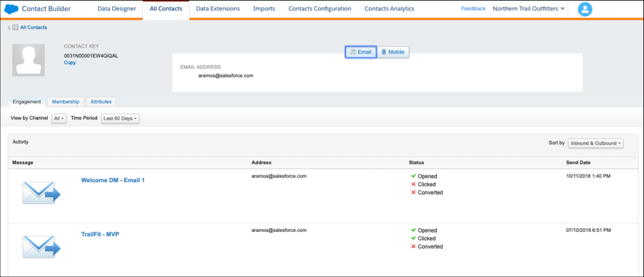This screenshot has height=277, width=644.
Task: Expand the Northern Trail Outfitters account dropdown
Action: (x=529, y=8)
